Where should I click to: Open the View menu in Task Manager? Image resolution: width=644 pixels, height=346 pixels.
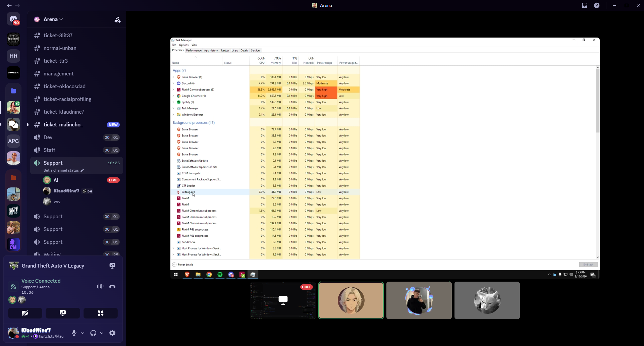click(195, 45)
